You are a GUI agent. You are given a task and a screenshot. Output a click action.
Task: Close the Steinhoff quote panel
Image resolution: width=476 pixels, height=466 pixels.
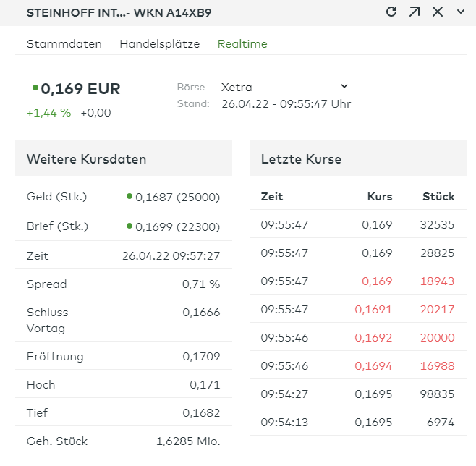click(x=438, y=12)
